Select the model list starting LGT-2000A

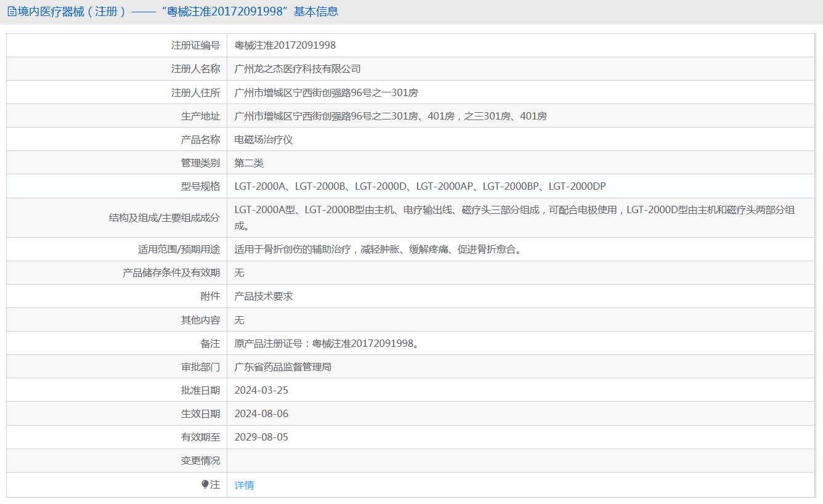click(x=421, y=186)
